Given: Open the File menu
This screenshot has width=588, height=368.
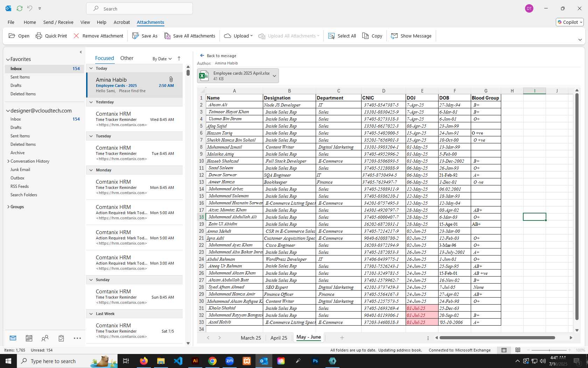Looking at the screenshot, I should [11, 22].
